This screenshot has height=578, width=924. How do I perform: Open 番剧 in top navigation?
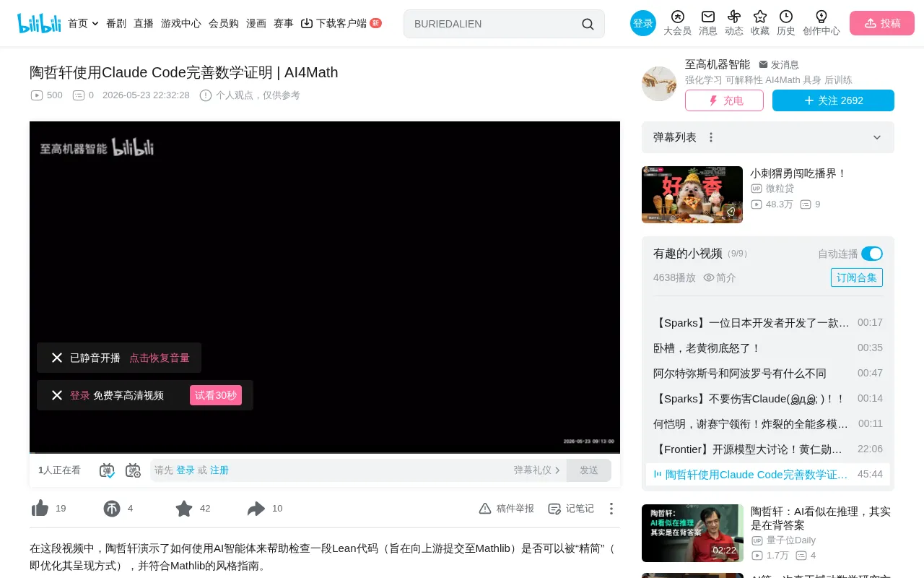coord(116,23)
